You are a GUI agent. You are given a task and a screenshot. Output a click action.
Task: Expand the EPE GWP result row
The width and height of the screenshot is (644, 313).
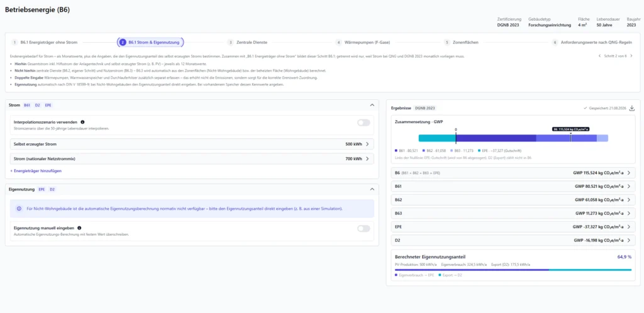pos(513,227)
